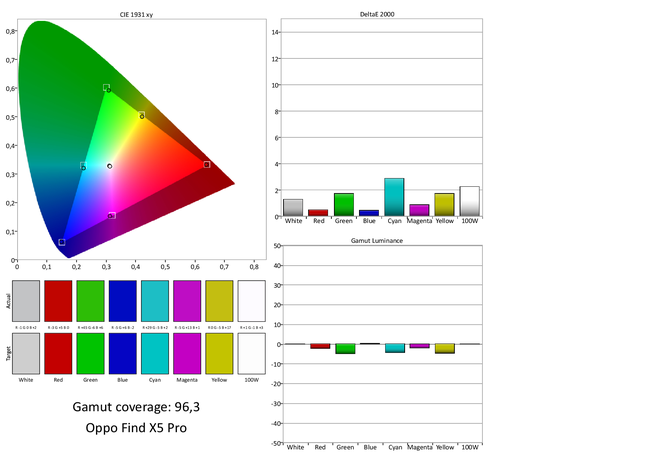Click the 'CIE 1931 xy' chart title

point(136,15)
